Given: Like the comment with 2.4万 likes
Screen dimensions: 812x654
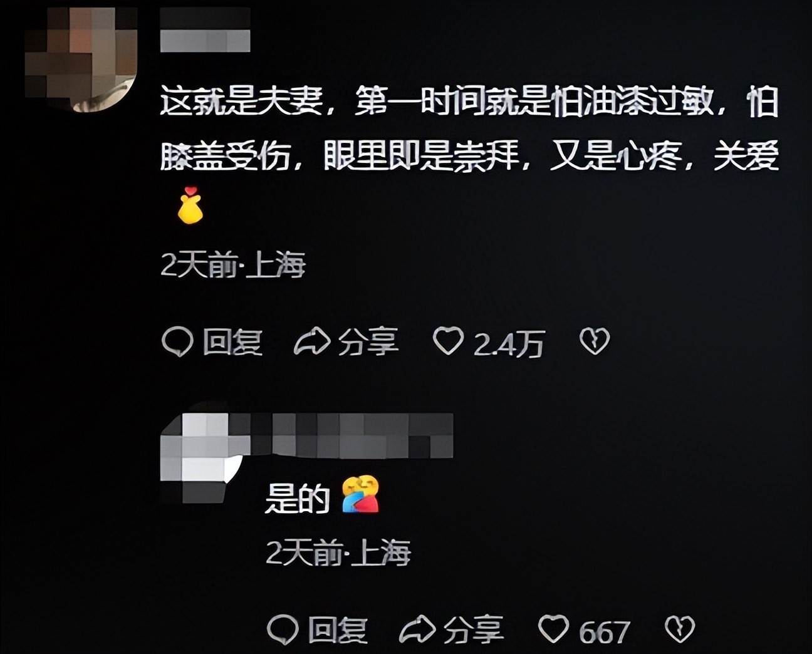Looking at the screenshot, I should coord(449,341).
